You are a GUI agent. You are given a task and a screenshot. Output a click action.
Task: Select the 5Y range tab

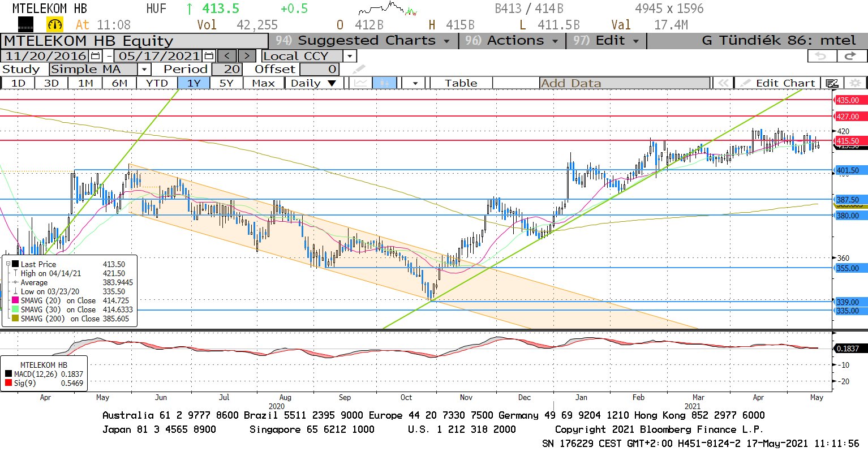[x=226, y=83]
